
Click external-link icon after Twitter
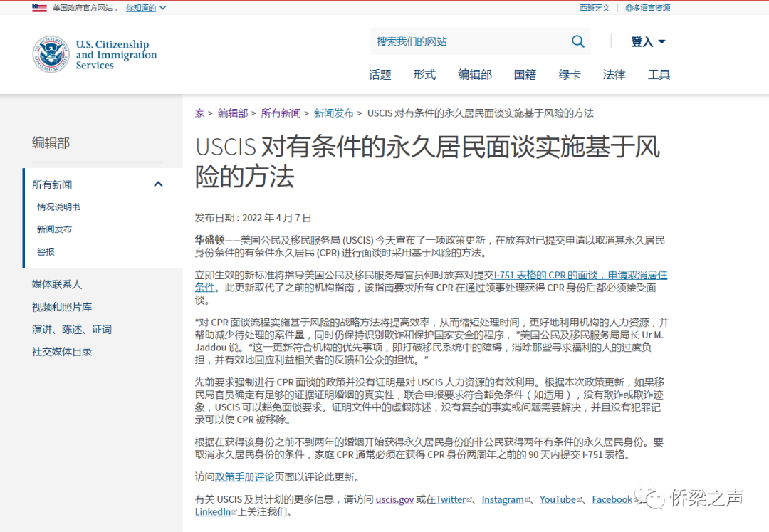[x=469, y=500]
